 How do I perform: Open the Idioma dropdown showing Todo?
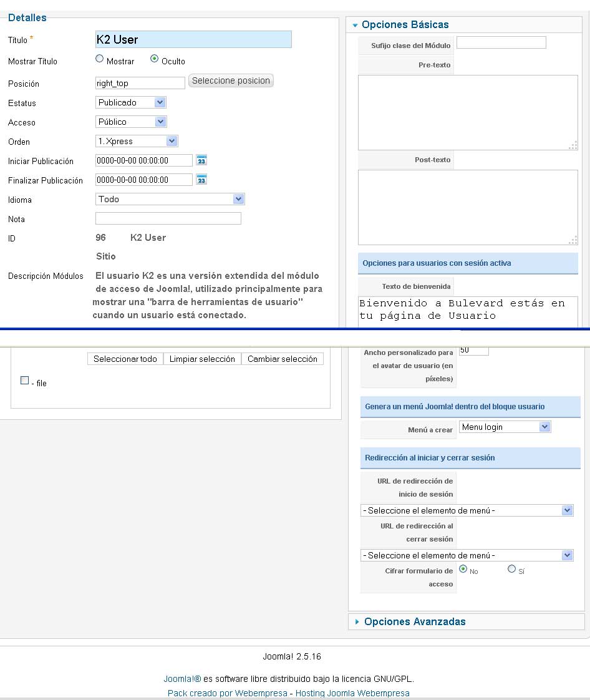(x=170, y=199)
